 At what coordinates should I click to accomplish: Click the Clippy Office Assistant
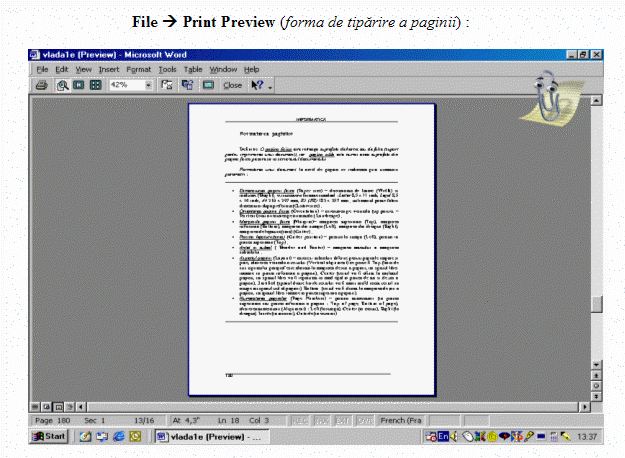coord(550,98)
